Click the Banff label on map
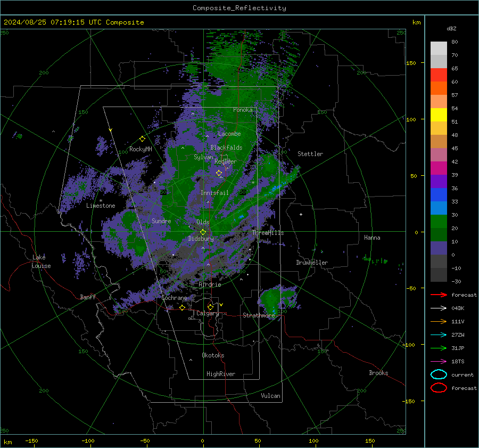This screenshot has height=448, width=479. coord(88,297)
